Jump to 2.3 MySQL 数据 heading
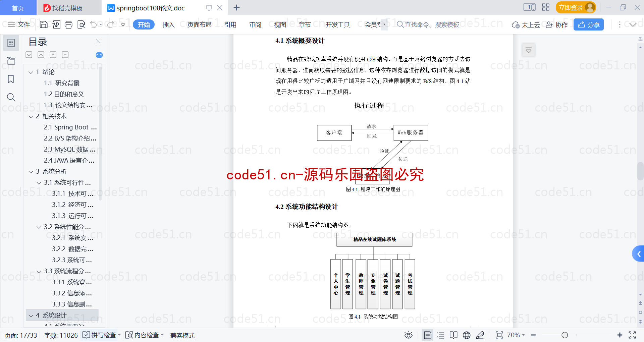Screen dimensions: 644x342 70,149
